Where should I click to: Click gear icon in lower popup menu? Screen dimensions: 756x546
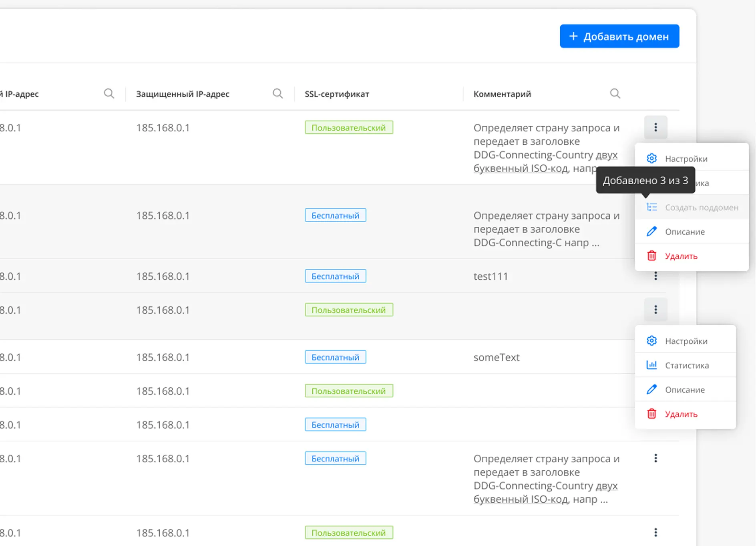(x=651, y=340)
